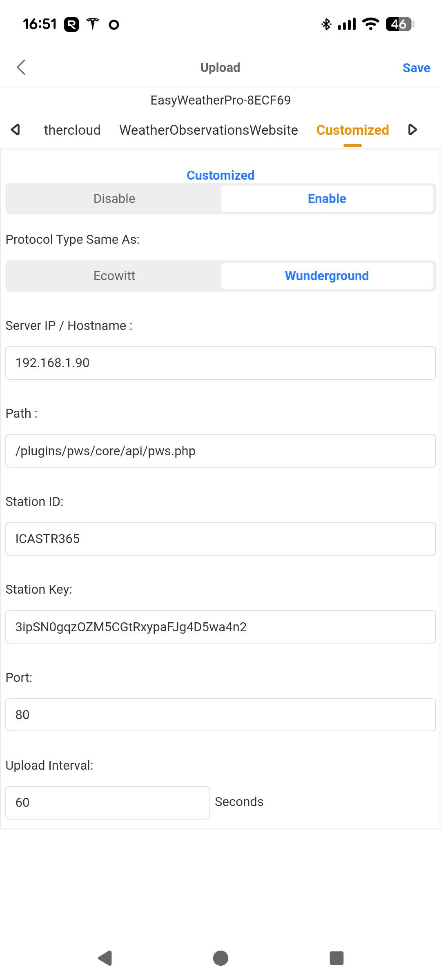
Task: Tap the Tesla icon in status bar
Action: (x=93, y=24)
